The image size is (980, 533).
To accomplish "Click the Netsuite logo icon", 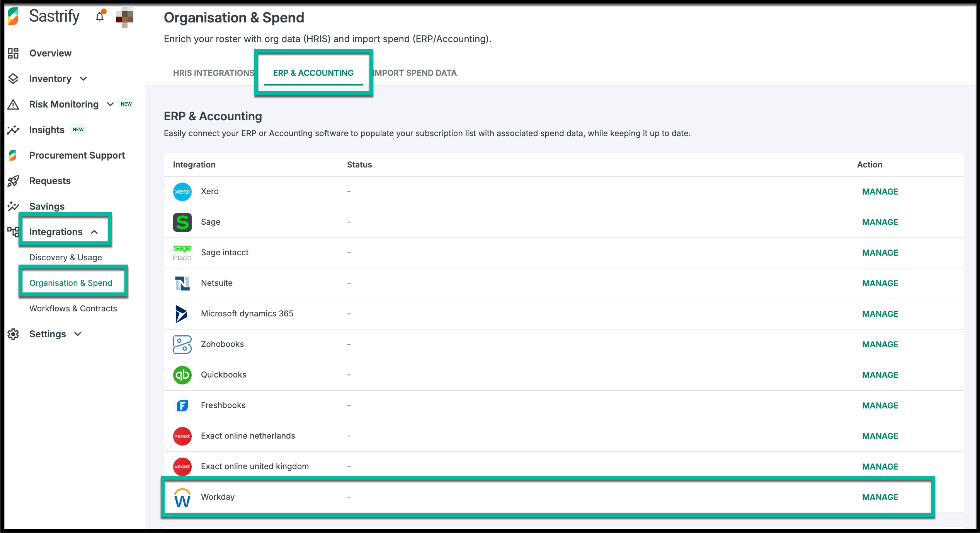I will (182, 283).
